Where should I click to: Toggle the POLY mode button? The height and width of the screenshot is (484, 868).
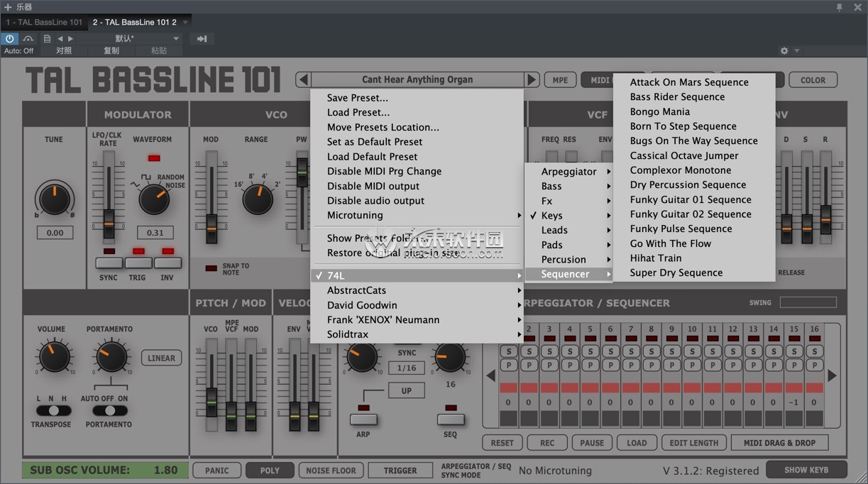(x=270, y=470)
